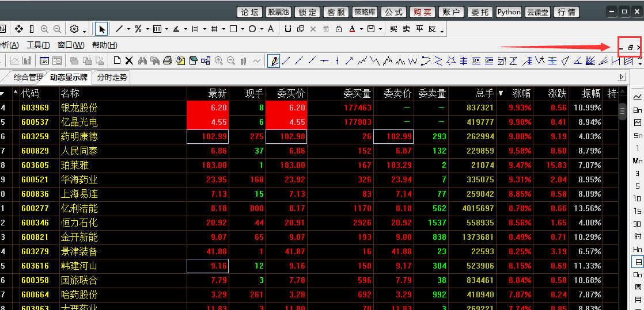Click the 买 buy button in toolbar
The image size is (644, 310).
tap(394, 29)
